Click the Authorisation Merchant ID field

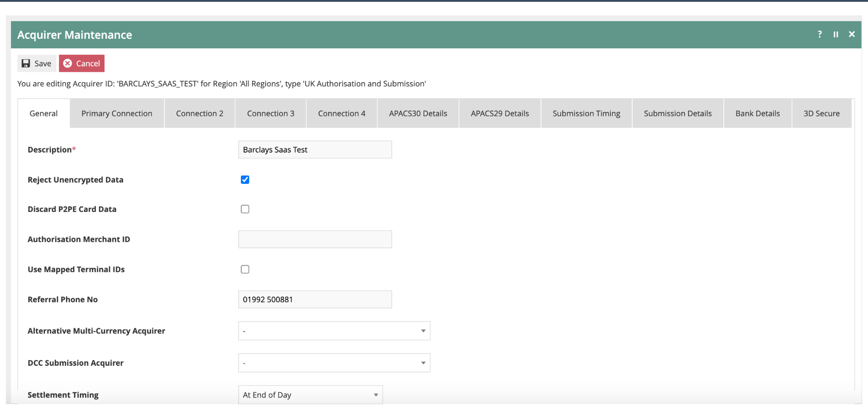pos(315,239)
